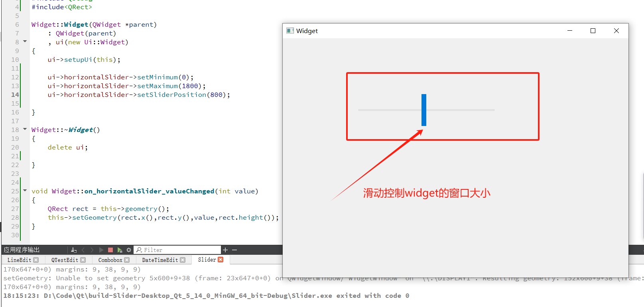Close the Widget window
The height and width of the screenshot is (307, 644).
pos(616,31)
